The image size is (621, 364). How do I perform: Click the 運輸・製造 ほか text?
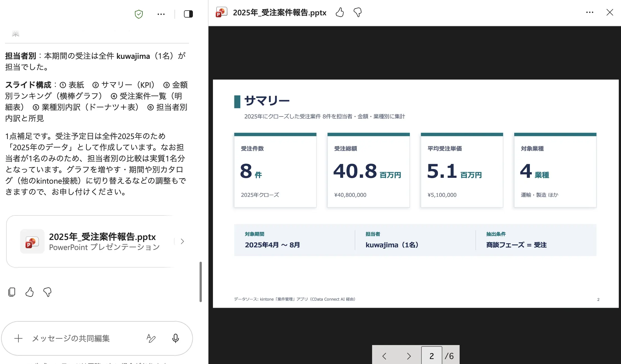pyautogui.click(x=540, y=195)
